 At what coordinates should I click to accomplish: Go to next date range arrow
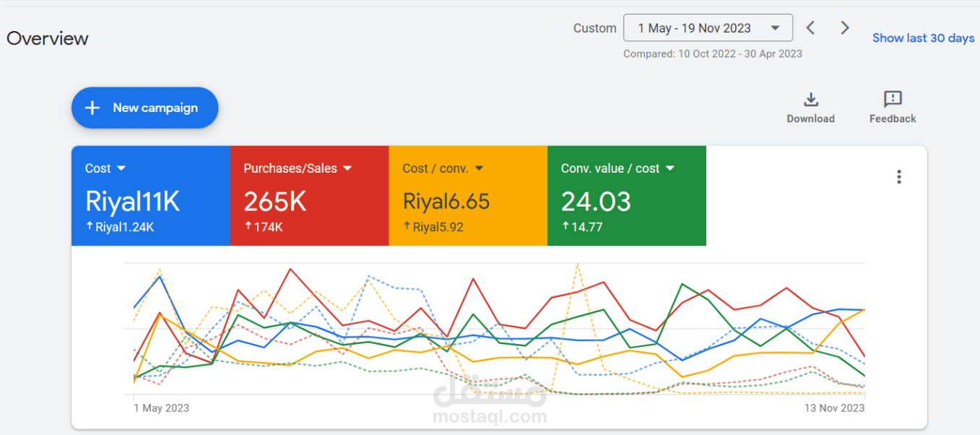click(844, 28)
